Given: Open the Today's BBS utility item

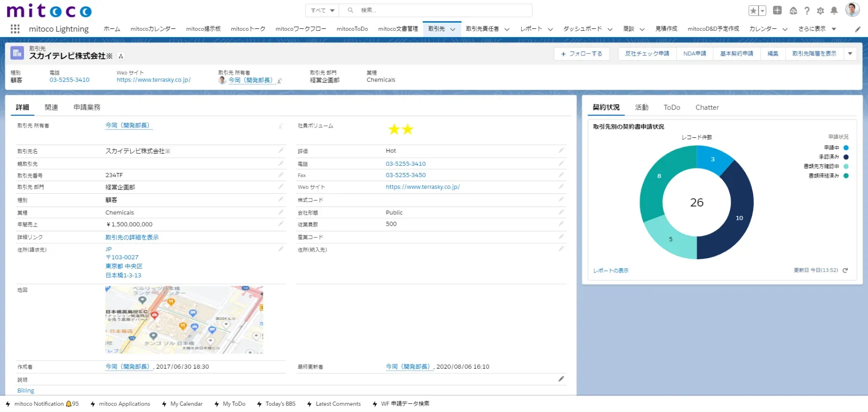Looking at the screenshot, I should pyautogui.click(x=276, y=404).
